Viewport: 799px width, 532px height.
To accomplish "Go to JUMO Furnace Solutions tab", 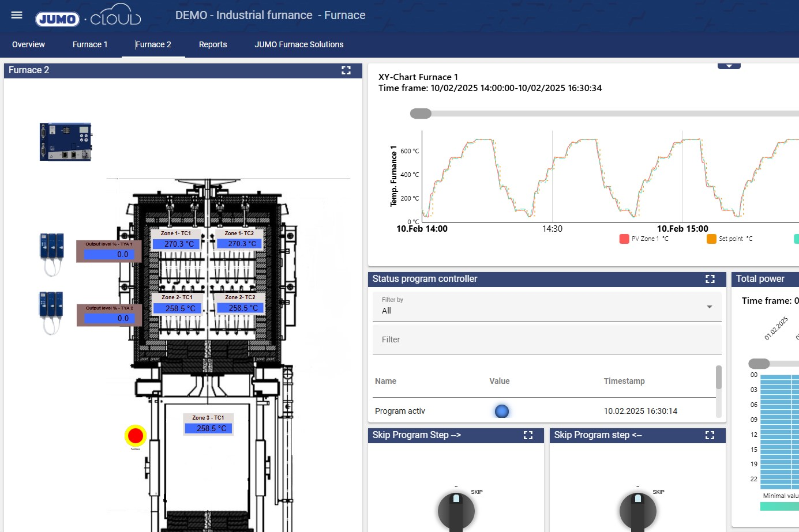I will (299, 44).
